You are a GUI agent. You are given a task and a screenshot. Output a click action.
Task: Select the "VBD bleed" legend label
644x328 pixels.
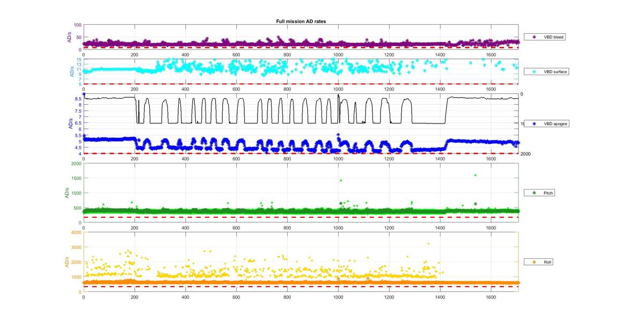(x=554, y=37)
